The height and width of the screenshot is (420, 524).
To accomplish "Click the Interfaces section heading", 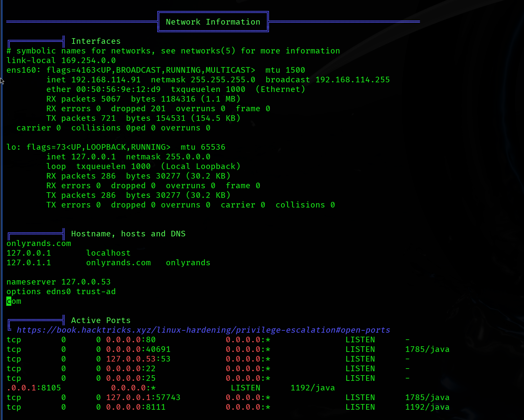I will pos(96,41).
